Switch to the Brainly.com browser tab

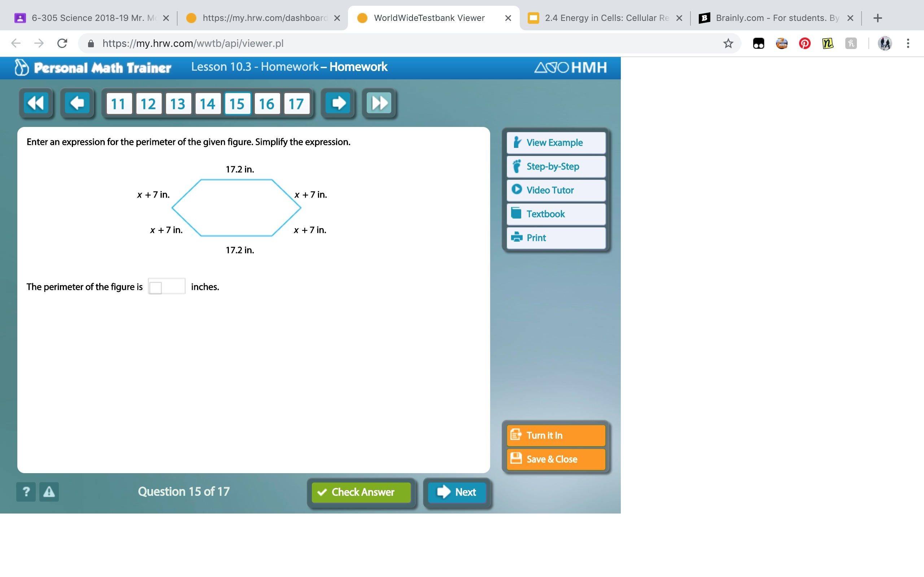(775, 18)
